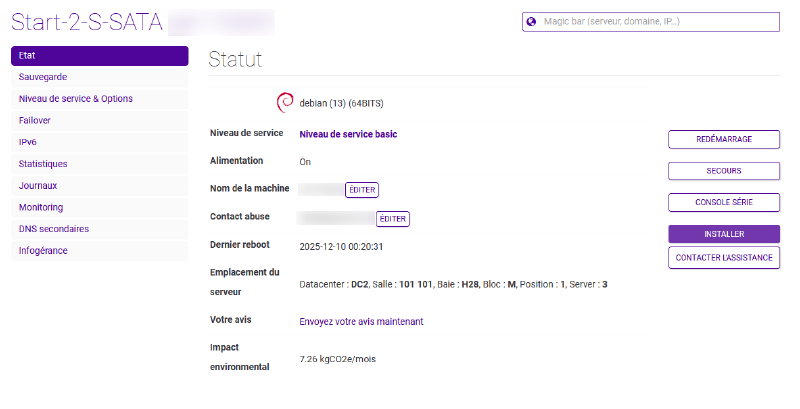Open the Monitoring section

[x=99, y=207]
